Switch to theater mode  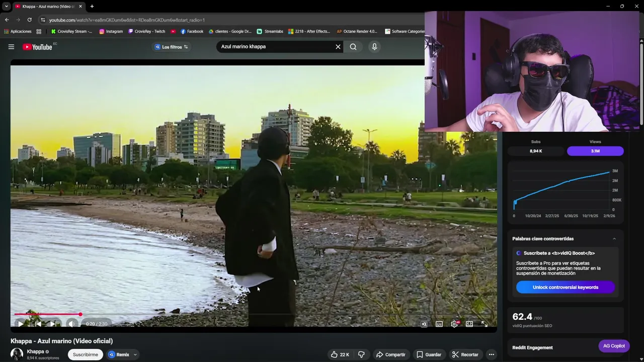click(x=469, y=324)
